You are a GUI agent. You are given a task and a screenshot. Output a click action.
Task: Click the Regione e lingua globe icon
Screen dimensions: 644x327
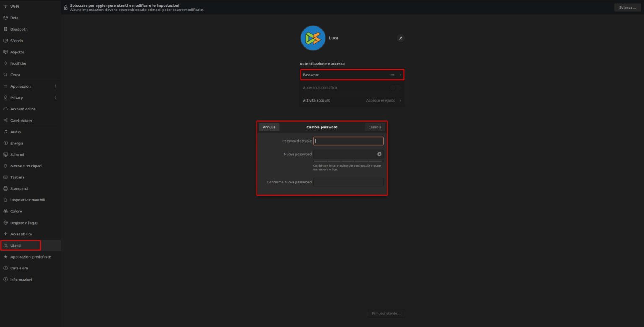pyautogui.click(x=5, y=223)
